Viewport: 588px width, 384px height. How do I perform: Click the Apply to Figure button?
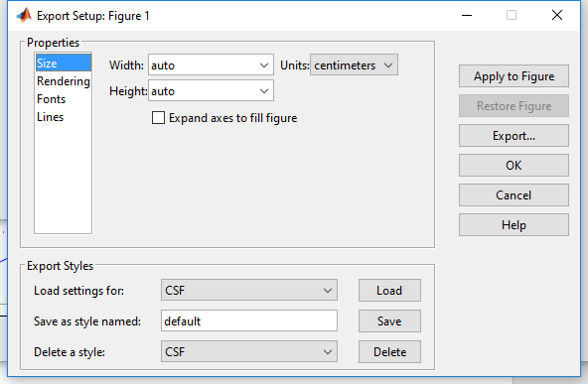[x=514, y=76]
